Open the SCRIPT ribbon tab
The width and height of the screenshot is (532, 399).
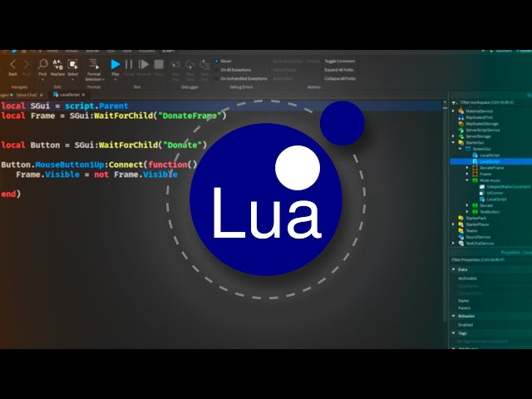coord(168,52)
